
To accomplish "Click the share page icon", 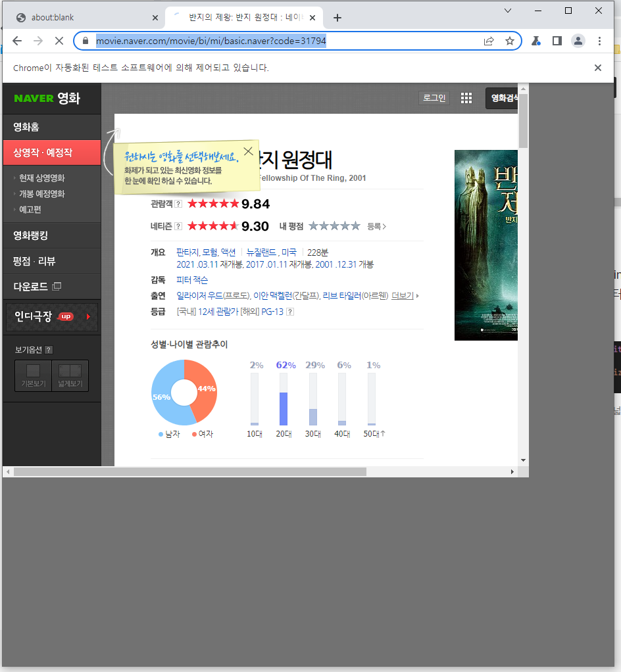I will coord(489,41).
